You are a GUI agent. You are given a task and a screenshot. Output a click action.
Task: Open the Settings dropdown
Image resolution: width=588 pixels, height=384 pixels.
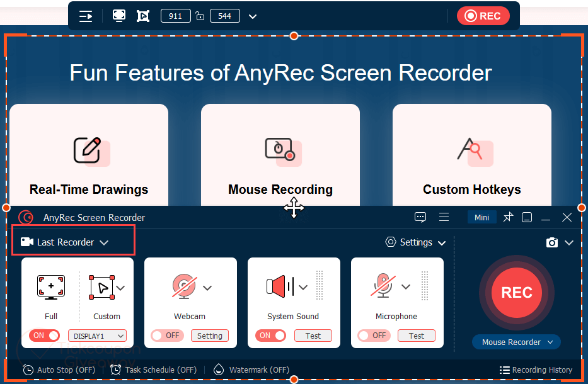pos(415,242)
